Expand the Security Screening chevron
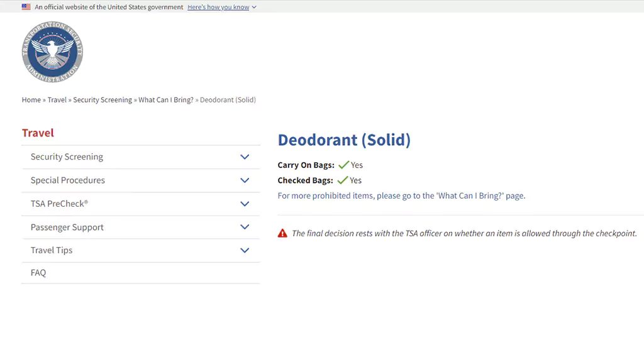 point(245,156)
